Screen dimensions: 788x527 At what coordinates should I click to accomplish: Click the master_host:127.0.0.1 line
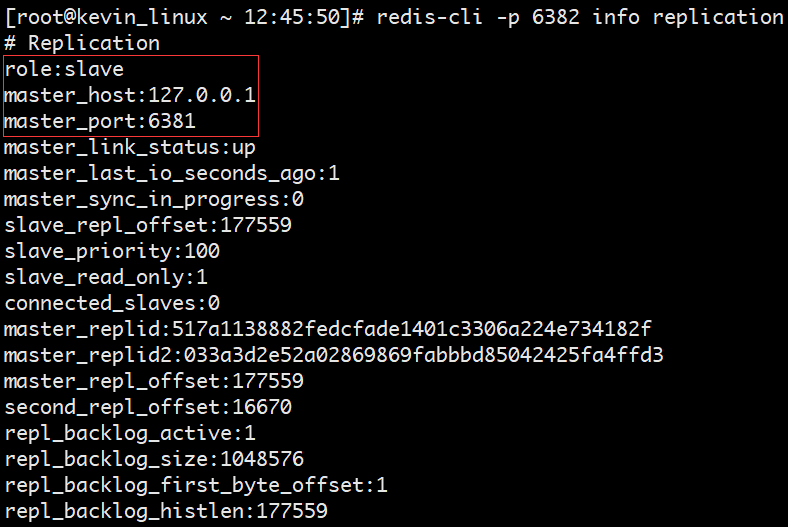coord(130,95)
